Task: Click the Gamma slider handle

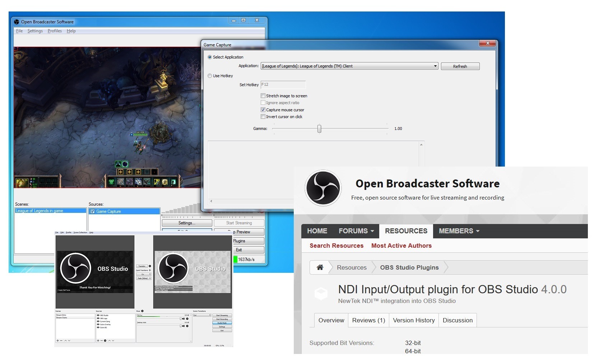Action: coord(319,129)
